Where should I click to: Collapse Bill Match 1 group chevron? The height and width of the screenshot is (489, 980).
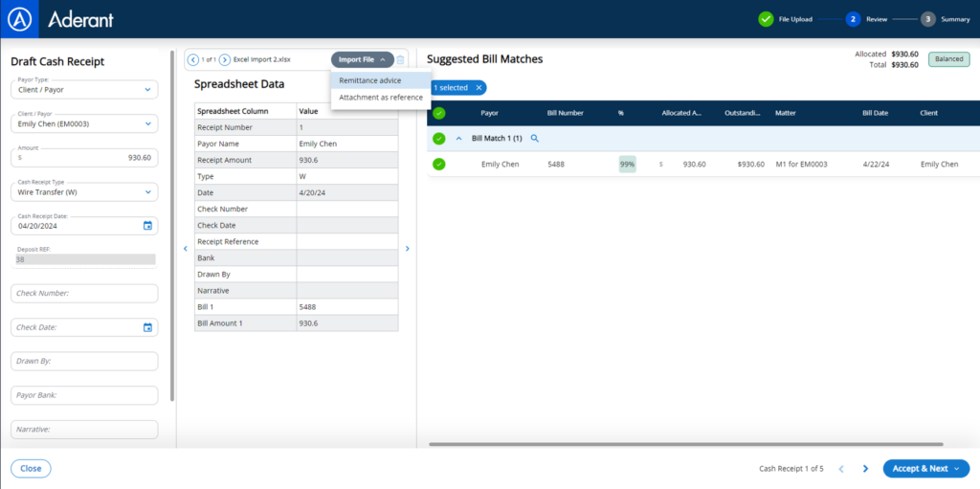point(457,138)
